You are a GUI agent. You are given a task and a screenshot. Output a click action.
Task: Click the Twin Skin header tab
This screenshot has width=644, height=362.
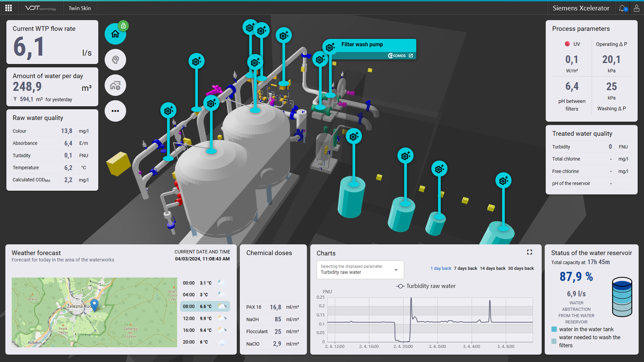click(79, 8)
